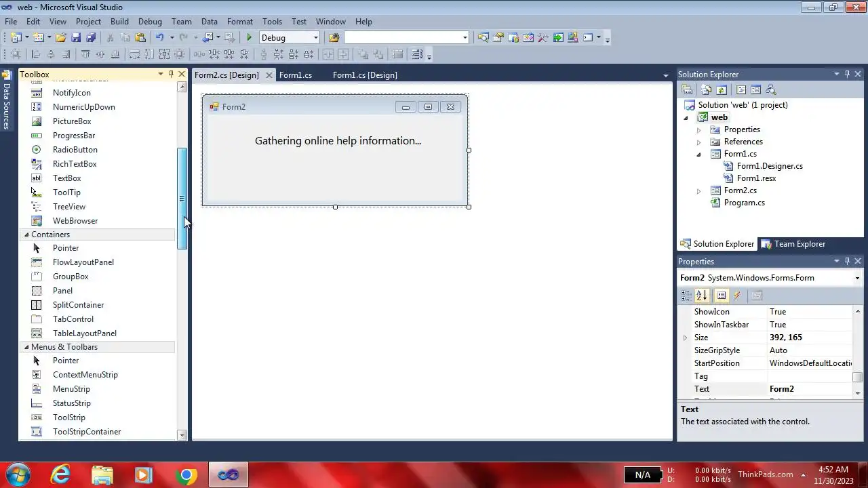The height and width of the screenshot is (488, 868).
Task: Click the Paste toolbar icon
Action: coord(140,38)
